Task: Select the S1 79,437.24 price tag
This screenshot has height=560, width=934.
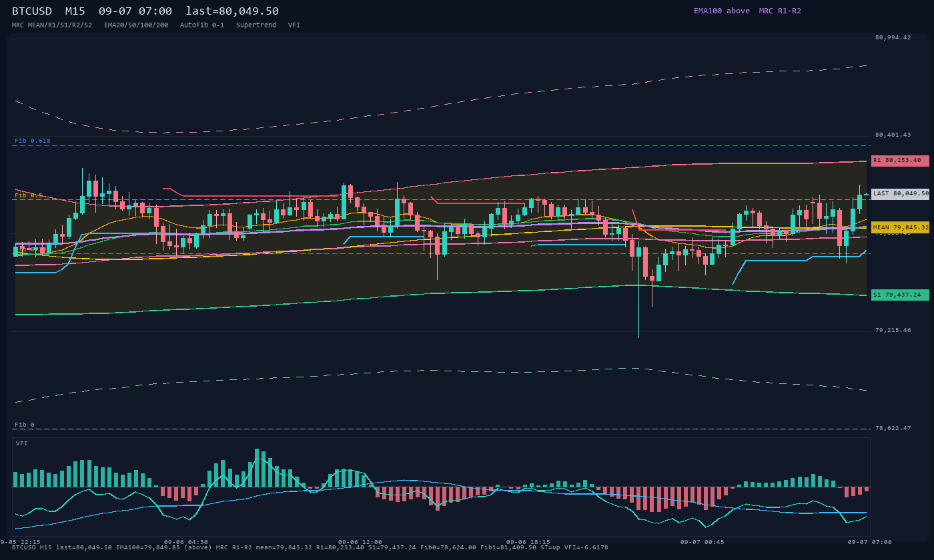Action: [x=900, y=295]
